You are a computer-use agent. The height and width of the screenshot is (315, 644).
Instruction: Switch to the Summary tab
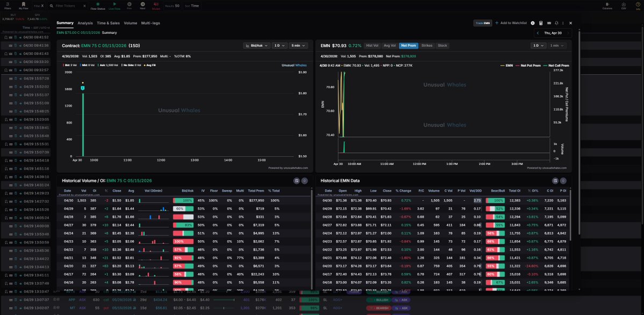[x=65, y=24]
